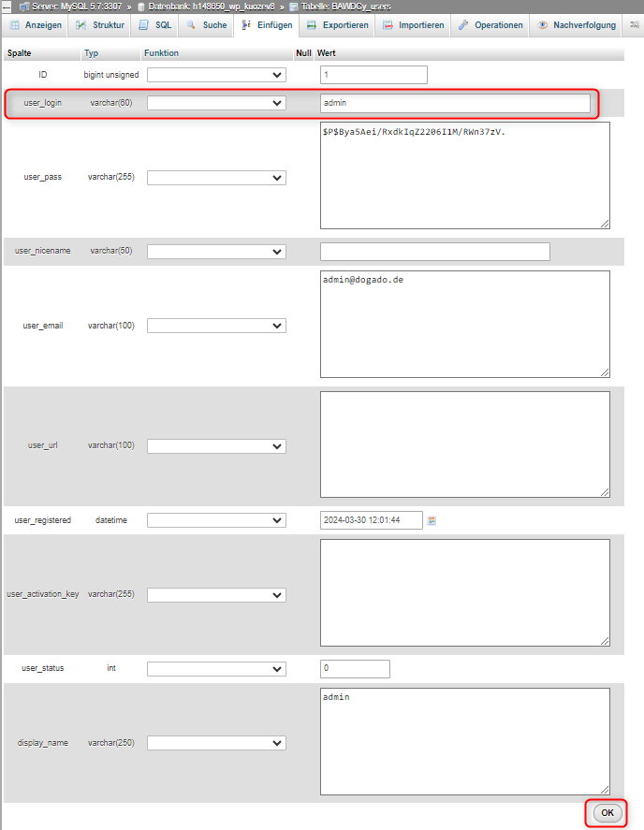Switch to the Struktur tab
644x830 pixels.
100,25
